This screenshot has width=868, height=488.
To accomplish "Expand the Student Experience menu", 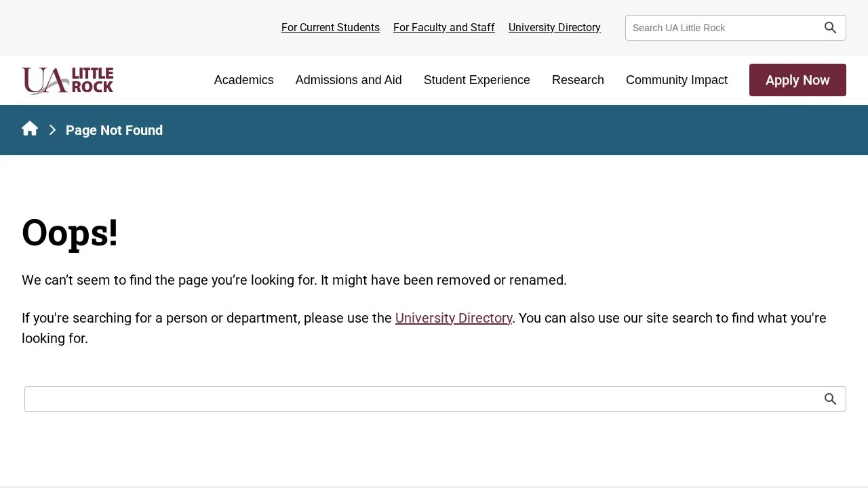I will coord(477,80).
